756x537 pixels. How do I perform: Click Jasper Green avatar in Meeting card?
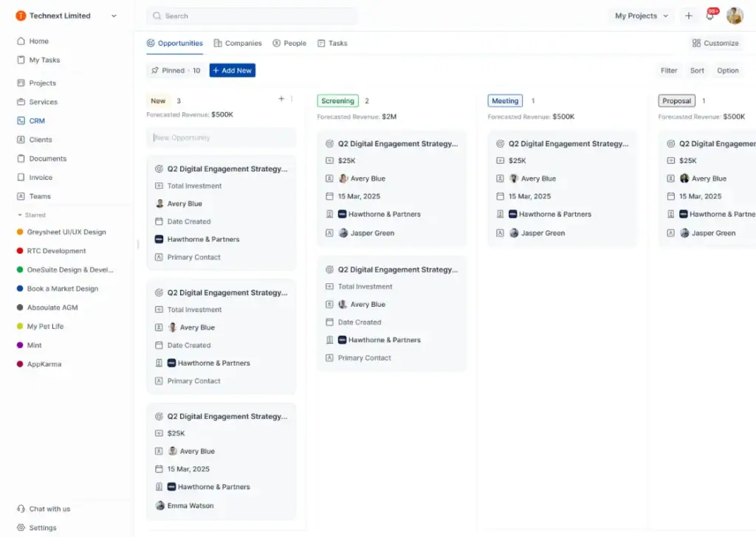514,232
